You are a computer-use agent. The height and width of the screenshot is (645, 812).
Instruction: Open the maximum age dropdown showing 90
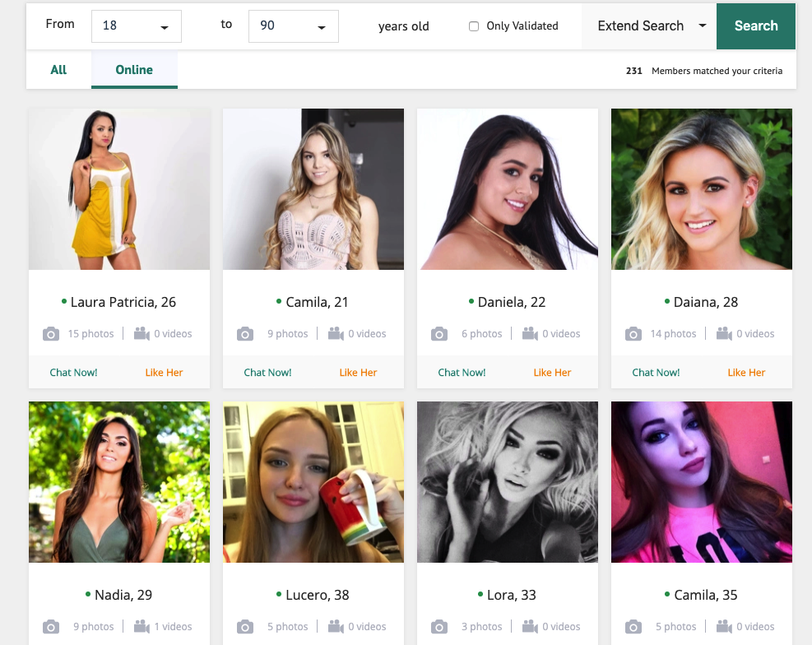pyautogui.click(x=294, y=26)
